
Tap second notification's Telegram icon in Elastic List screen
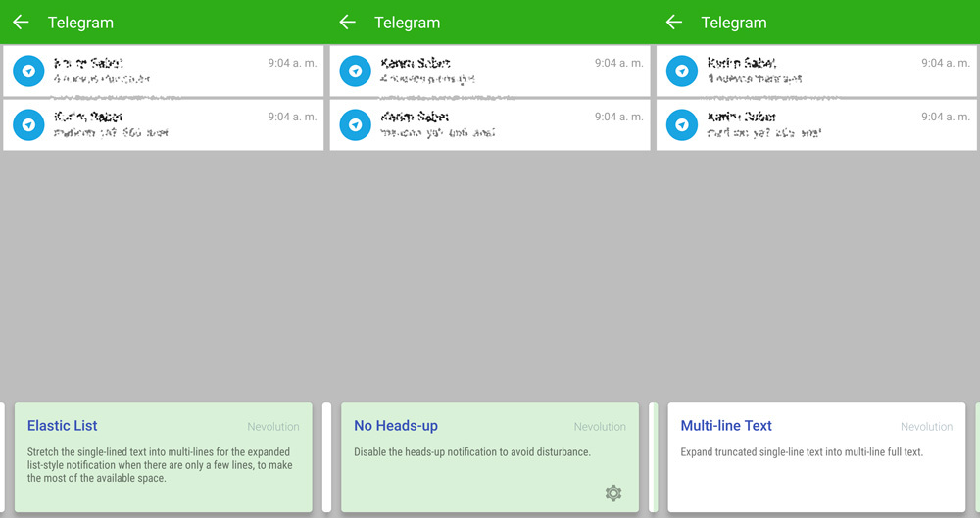(x=29, y=125)
